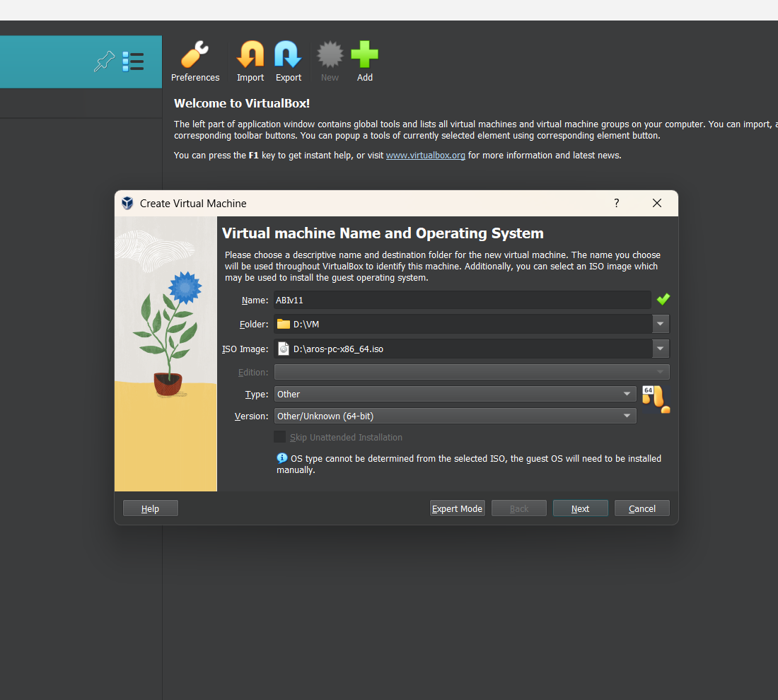Open VirtualBox Preferences
The width and height of the screenshot is (778, 700).
pyautogui.click(x=195, y=62)
